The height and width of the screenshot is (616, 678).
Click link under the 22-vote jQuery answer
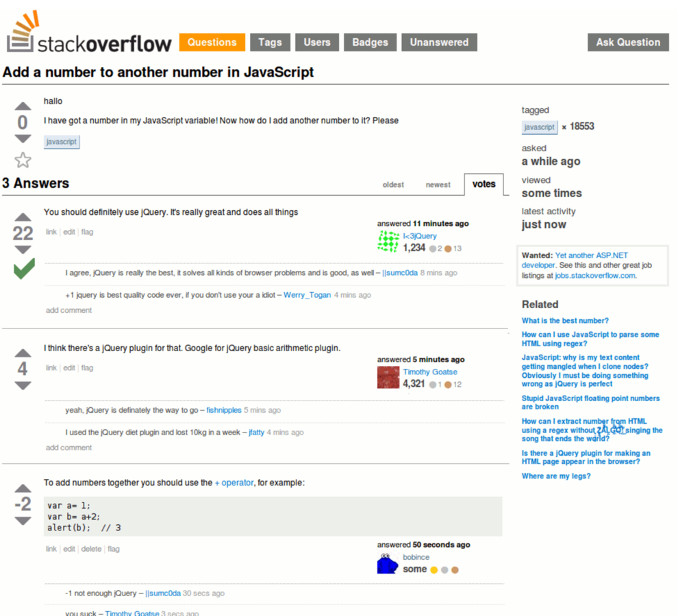coord(51,232)
